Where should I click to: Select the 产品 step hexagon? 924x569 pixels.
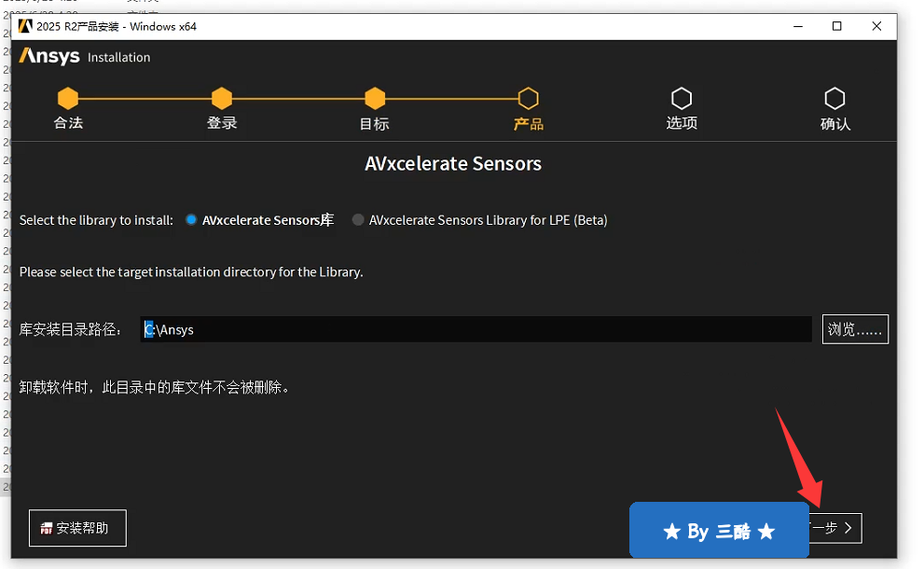click(x=528, y=99)
